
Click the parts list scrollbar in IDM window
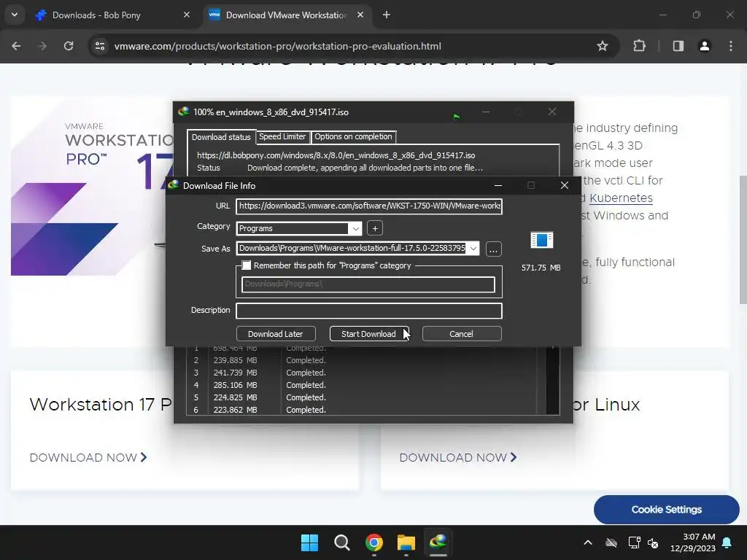point(553,381)
